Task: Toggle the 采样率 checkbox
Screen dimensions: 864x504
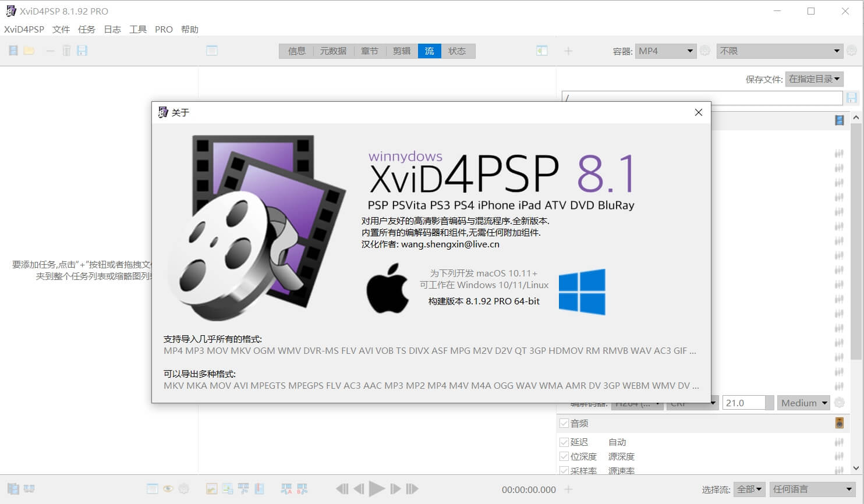Action: coord(564,471)
